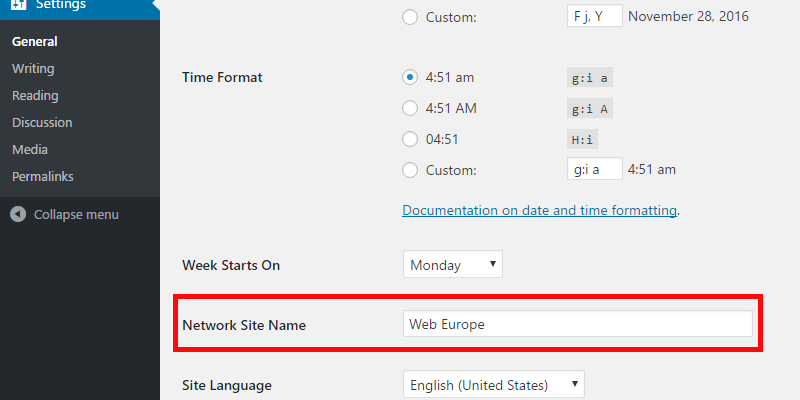Image resolution: width=800 pixels, height=400 pixels.
Task: Click the Collapse menu arrow icon
Action: [18, 214]
